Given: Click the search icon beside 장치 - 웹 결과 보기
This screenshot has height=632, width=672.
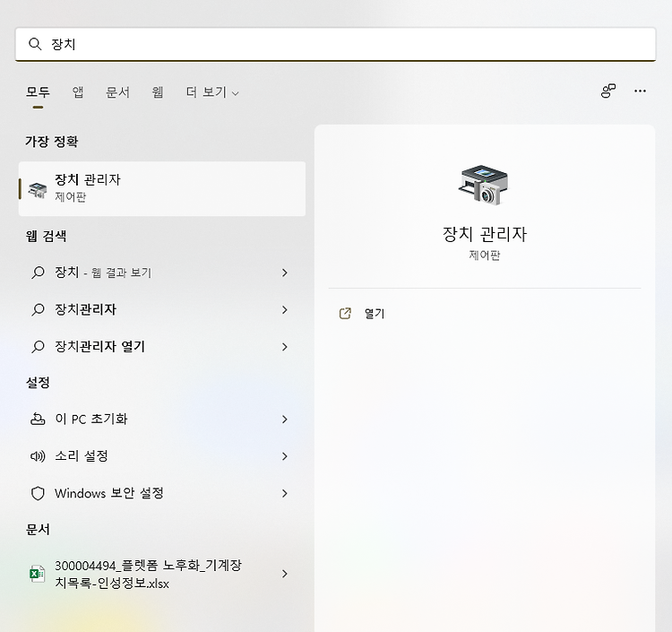Looking at the screenshot, I should pos(38,273).
